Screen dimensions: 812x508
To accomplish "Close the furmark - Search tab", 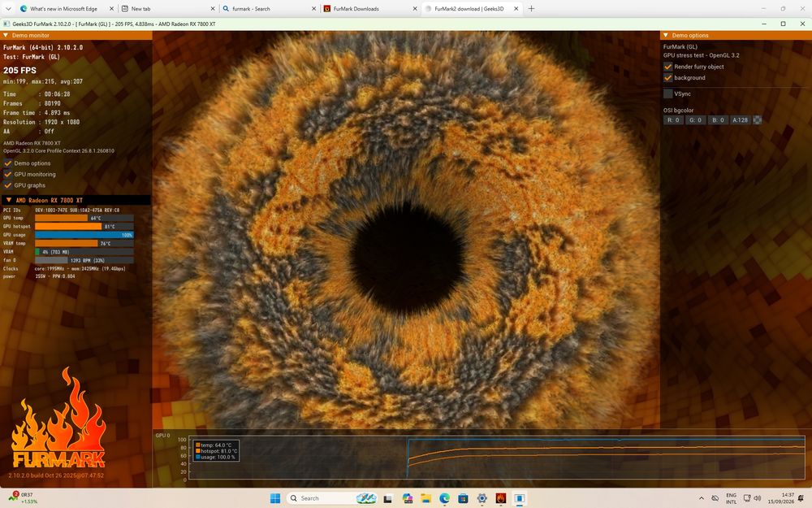I will 313,9.
